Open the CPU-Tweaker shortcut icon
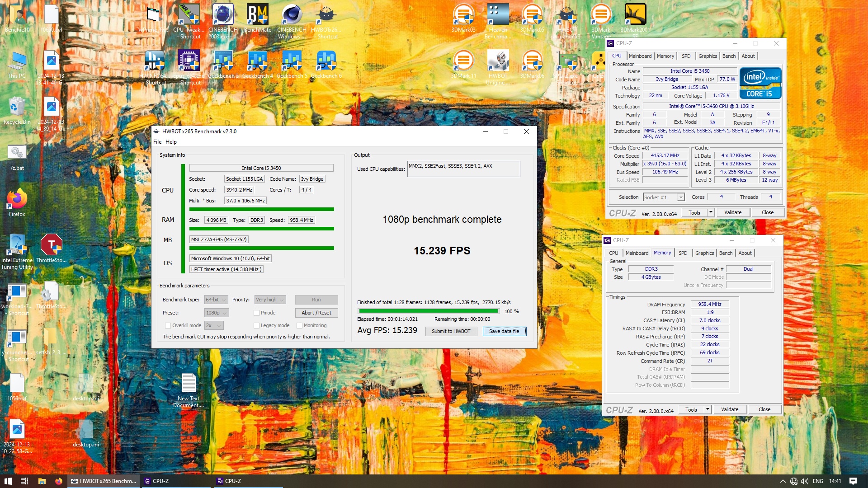This screenshot has height=488, width=868. [189, 21]
